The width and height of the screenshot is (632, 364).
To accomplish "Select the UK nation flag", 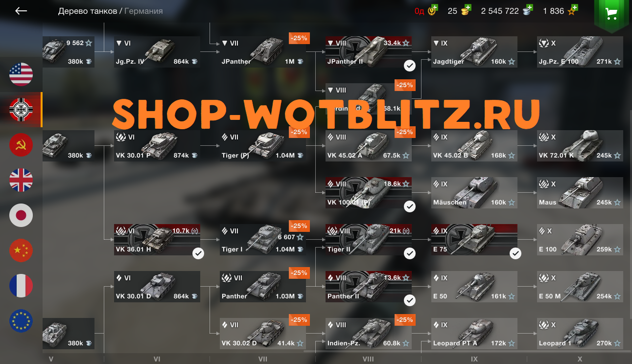I will [x=21, y=180].
